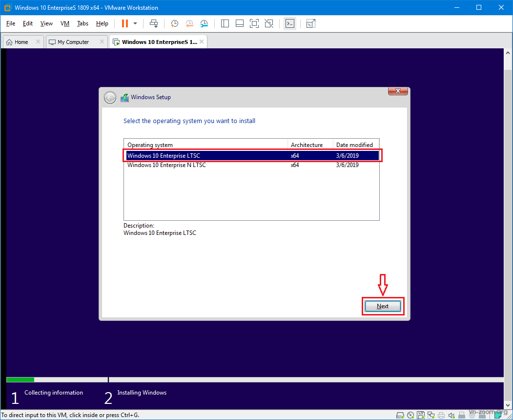The width and height of the screenshot is (513, 420).
Task: Click the sound card status icon
Action: point(451,415)
